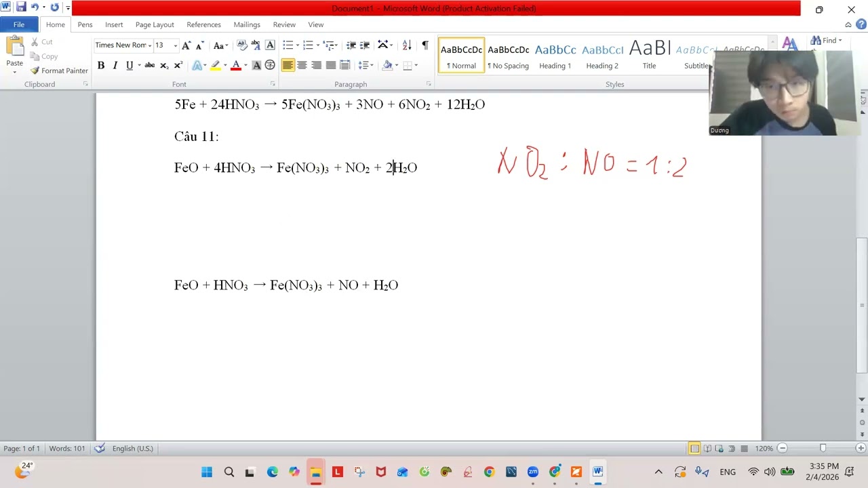
Task: Click the Increase Indent icon
Action: [365, 45]
